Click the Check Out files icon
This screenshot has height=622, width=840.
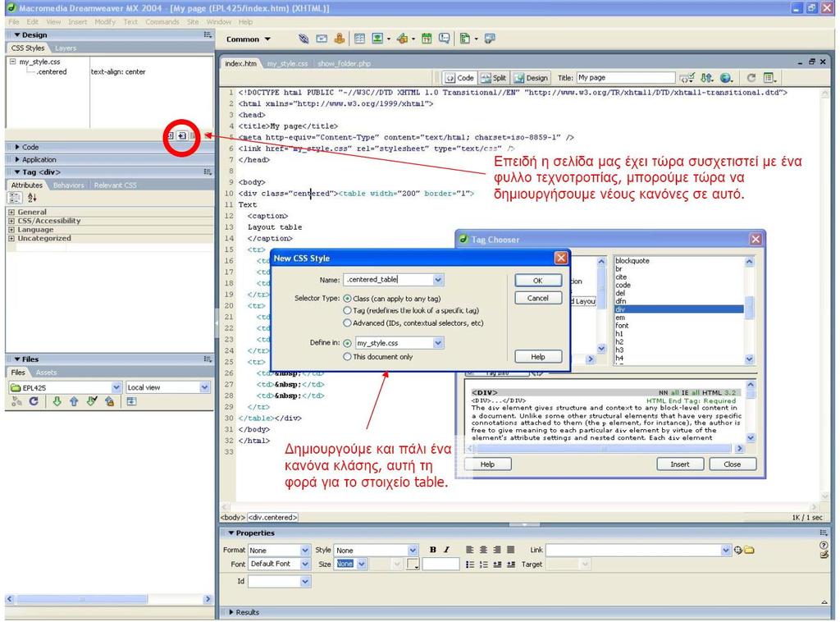click(x=92, y=401)
